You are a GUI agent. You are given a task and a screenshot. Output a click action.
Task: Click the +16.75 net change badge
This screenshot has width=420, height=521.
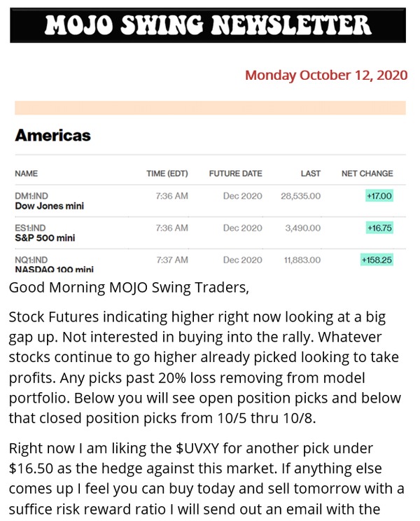click(379, 228)
